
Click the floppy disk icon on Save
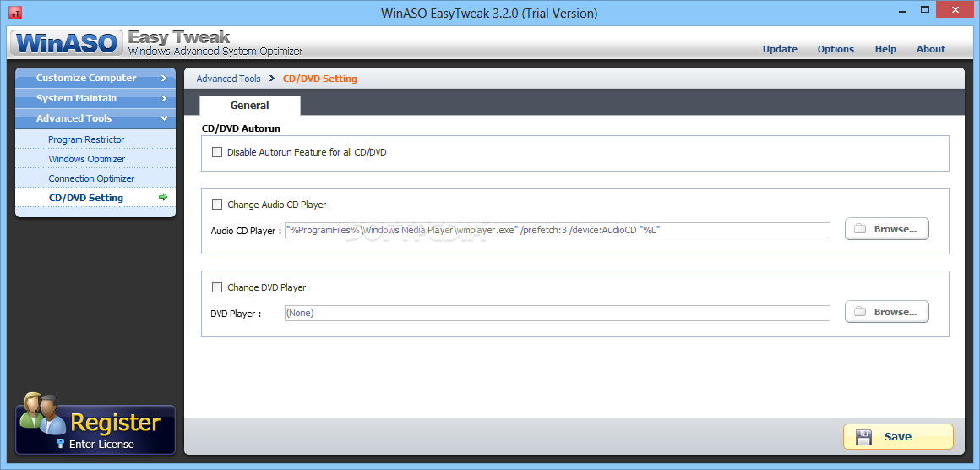click(x=863, y=437)
